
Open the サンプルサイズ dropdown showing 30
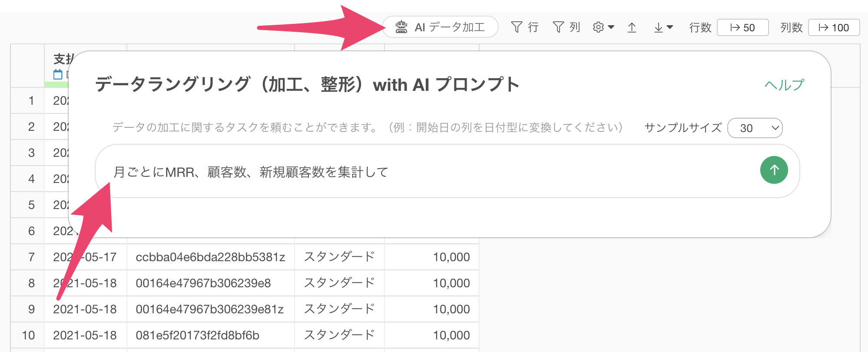[x=755, y=128]
